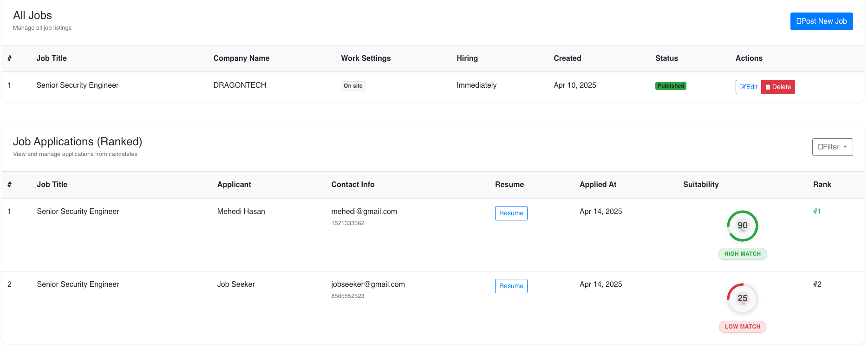Open Job Seeker's resume
Viewport: 868px width, 355px height.
pyautogui.click(x=511, y=286)
